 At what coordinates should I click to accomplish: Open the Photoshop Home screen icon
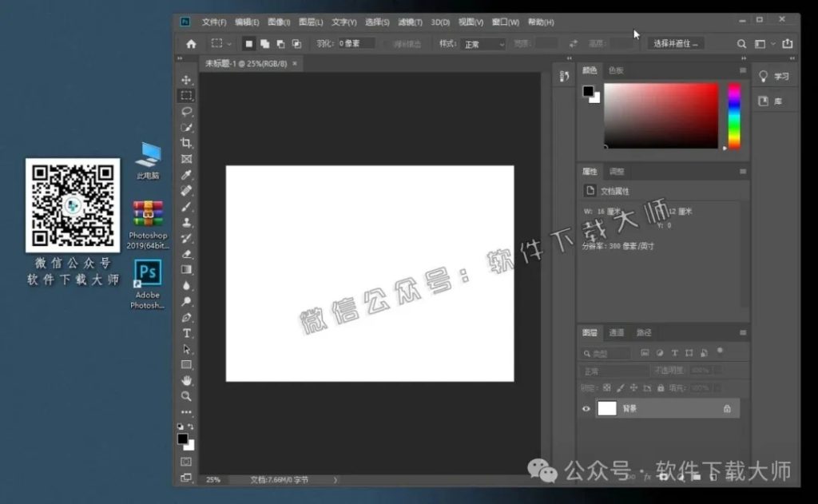[x=190, y=44]
